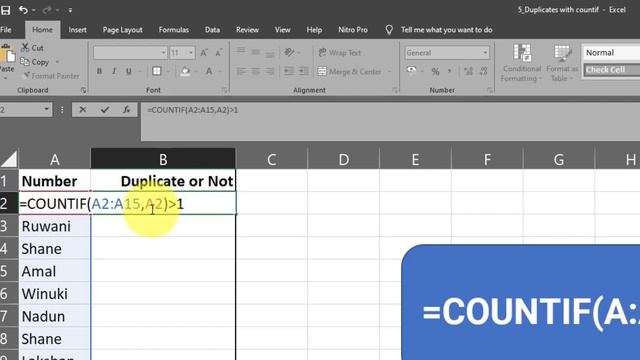This screenshot has width=640, height=360.
Task: Click the Increase Font Size icon
Action: click(204, 53)
